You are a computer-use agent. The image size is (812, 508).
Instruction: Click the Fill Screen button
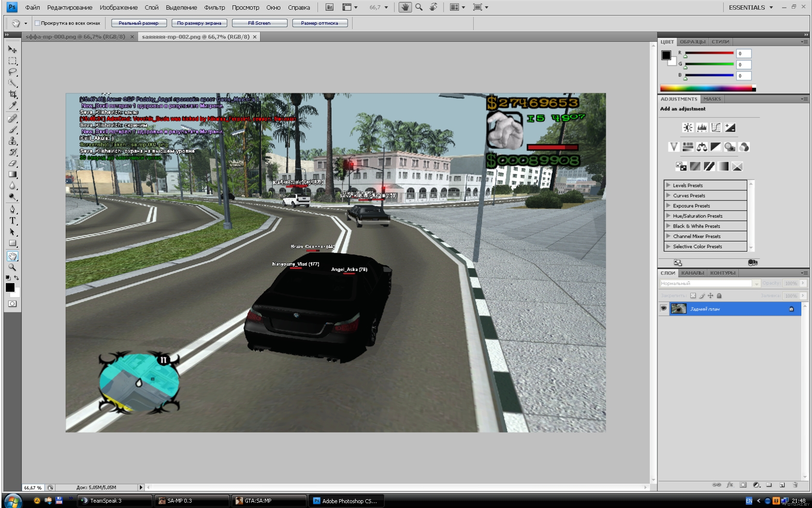(260, 23)
